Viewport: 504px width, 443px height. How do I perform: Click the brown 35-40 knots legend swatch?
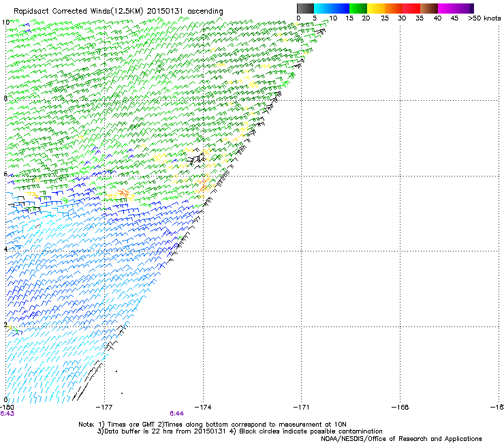point(429,8)
